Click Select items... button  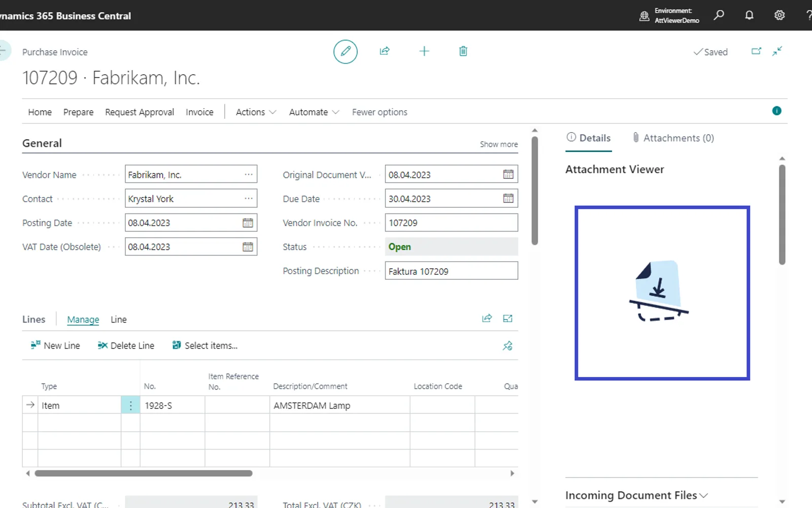tap(205, 345)
